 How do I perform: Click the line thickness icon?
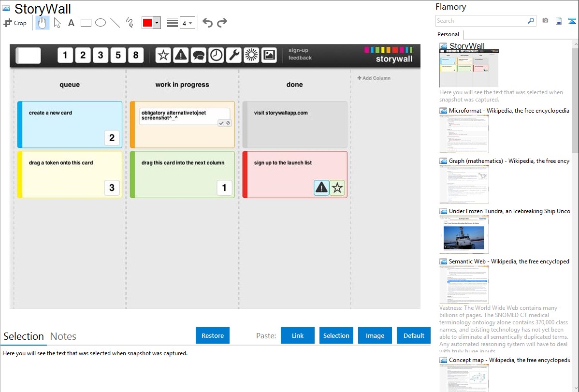tap(173, 23)
